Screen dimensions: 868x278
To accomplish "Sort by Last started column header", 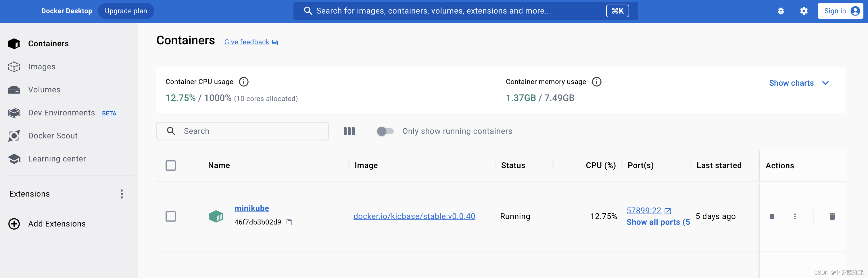I will [x=719, y=165].
